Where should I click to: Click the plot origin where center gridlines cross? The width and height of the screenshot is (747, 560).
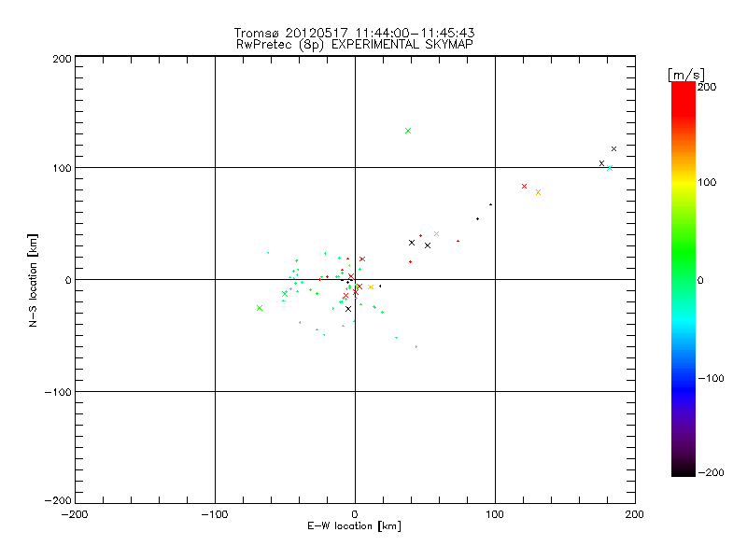tap(355, 279)
